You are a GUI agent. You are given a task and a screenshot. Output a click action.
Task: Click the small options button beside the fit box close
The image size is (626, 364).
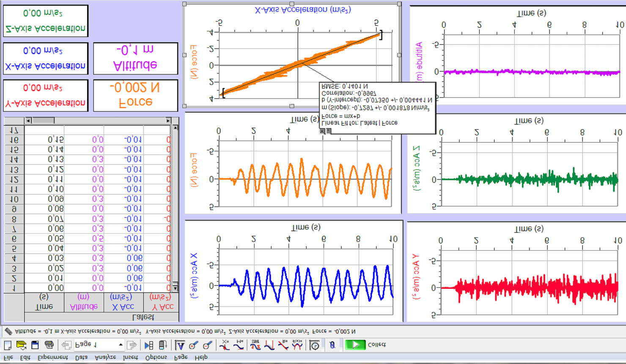pyautogui.click(x=328, y=131)
